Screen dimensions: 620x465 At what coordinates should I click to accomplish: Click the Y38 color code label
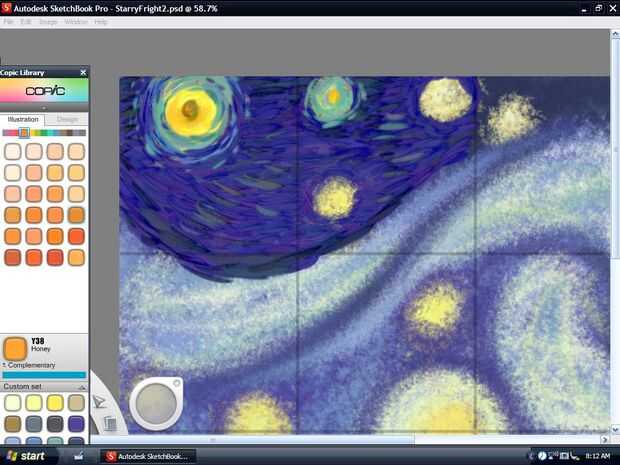(38, 341)
